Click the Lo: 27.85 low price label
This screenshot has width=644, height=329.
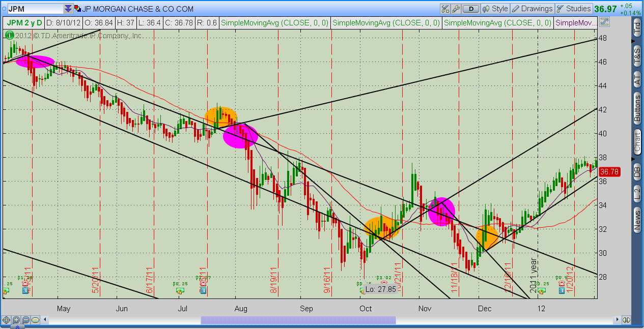click(380, 289)
